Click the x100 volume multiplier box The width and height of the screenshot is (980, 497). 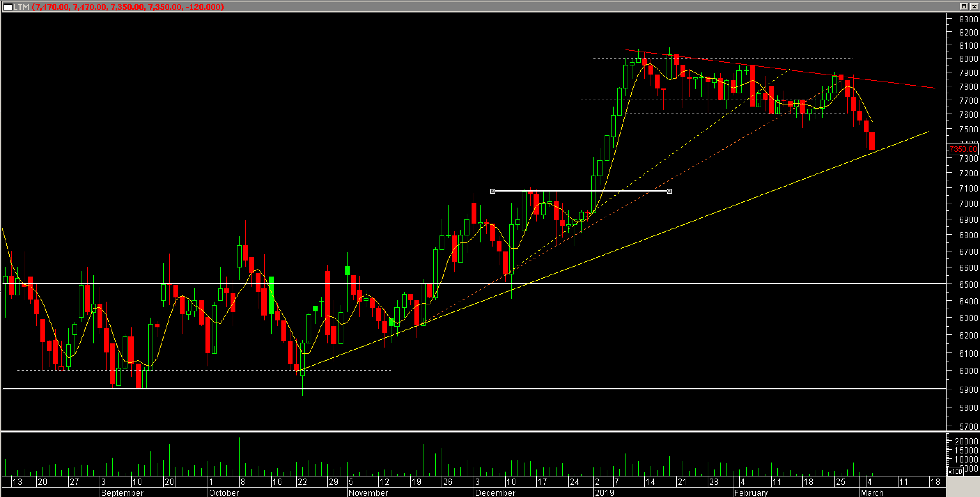click(955, 472)
